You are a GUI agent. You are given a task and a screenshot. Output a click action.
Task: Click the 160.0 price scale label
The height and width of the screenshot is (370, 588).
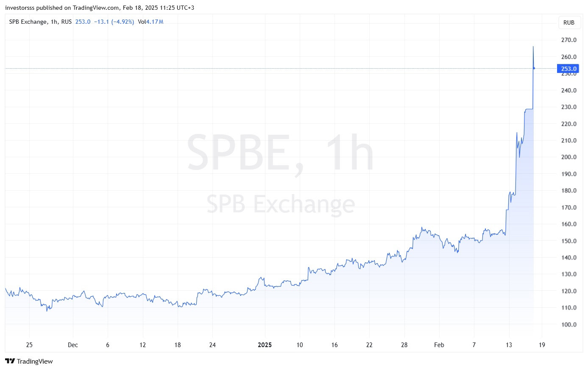point(568,224)
